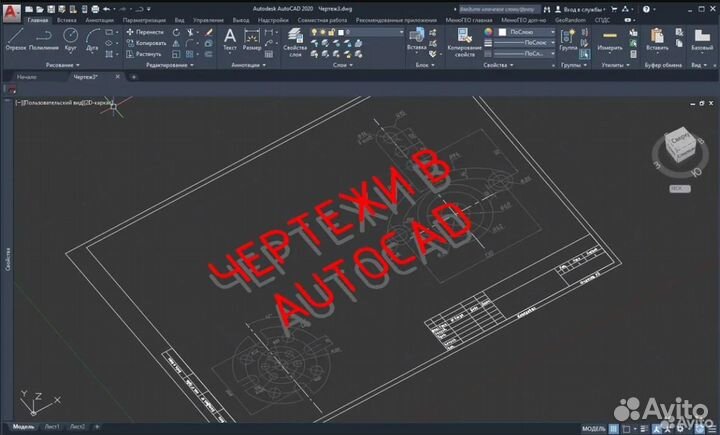Open the Главная ribbon tab
Screen dimensions: 720x435
(38, 20)
